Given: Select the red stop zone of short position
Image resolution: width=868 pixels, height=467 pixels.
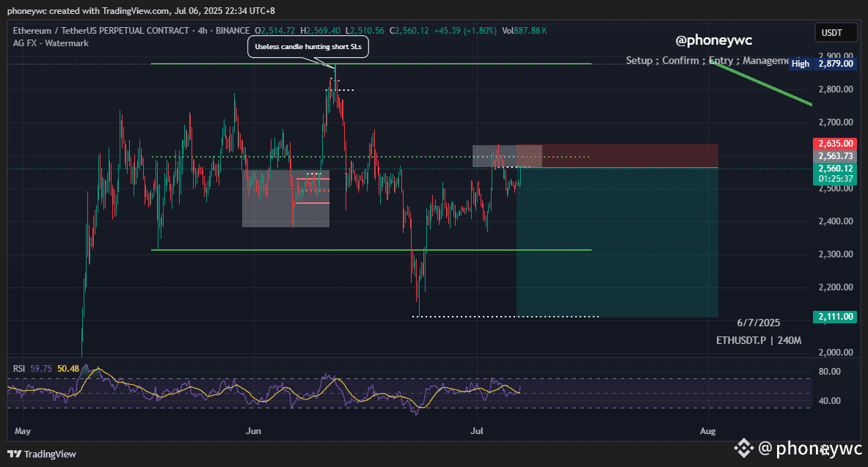Looking at the screenshot, I should click(617, 155).
